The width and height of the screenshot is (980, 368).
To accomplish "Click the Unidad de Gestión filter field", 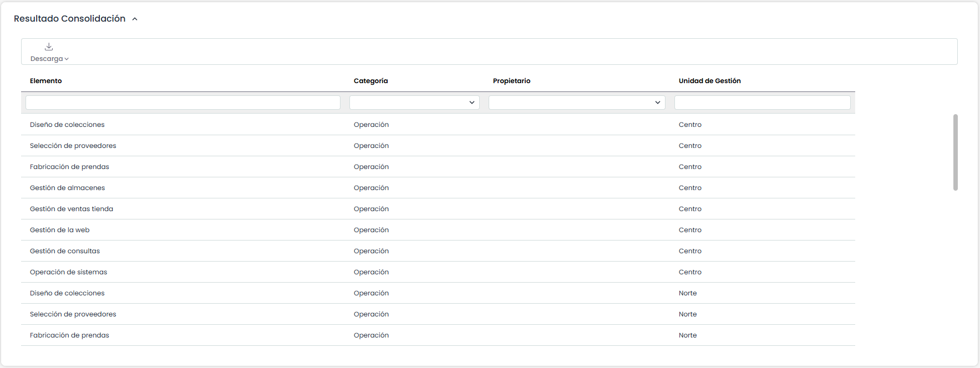I will (762, 103).
